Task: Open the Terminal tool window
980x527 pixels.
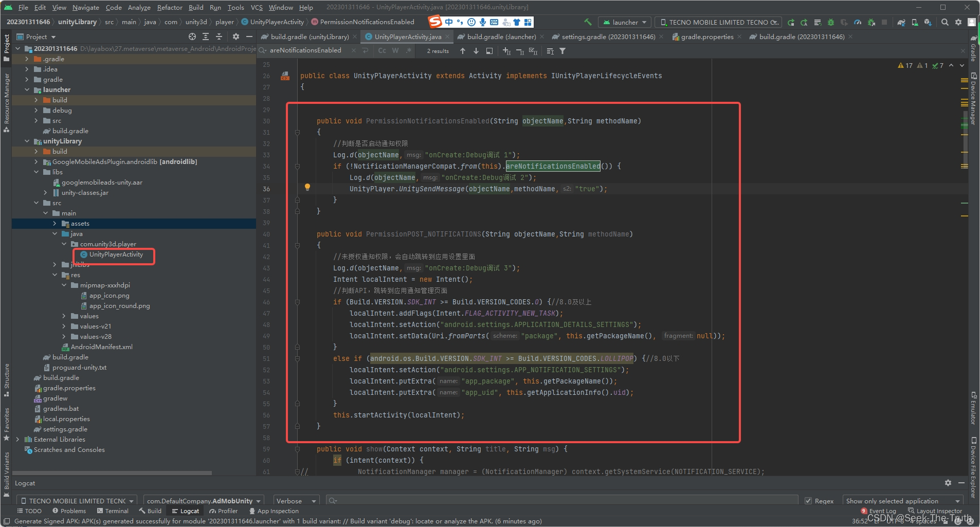Action: coord(112,511)
